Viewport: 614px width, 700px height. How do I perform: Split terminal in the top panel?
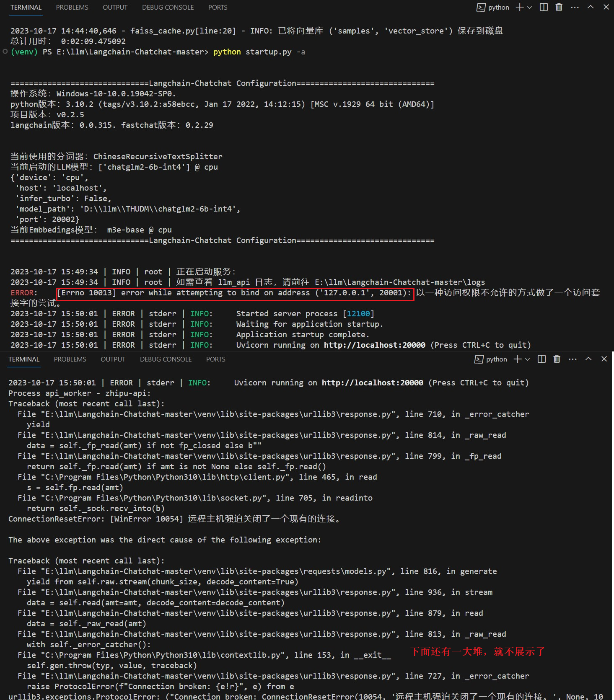pos(544,7)
